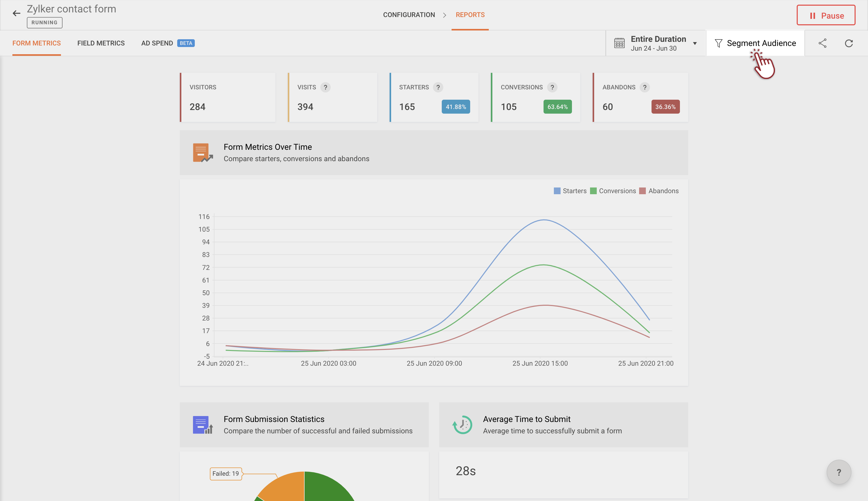Open the Ad Spend beta tab

[x=157, y=43]
